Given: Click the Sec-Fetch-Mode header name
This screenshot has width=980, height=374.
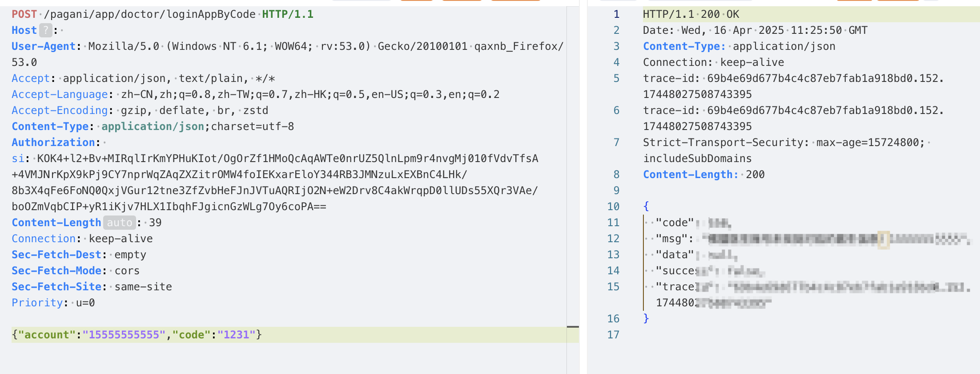Looking at the screenshot, I should [x=56, y=271].
